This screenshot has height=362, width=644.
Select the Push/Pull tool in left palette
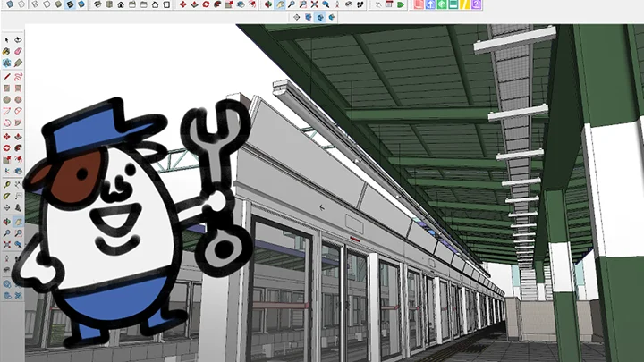coord(18,137)
